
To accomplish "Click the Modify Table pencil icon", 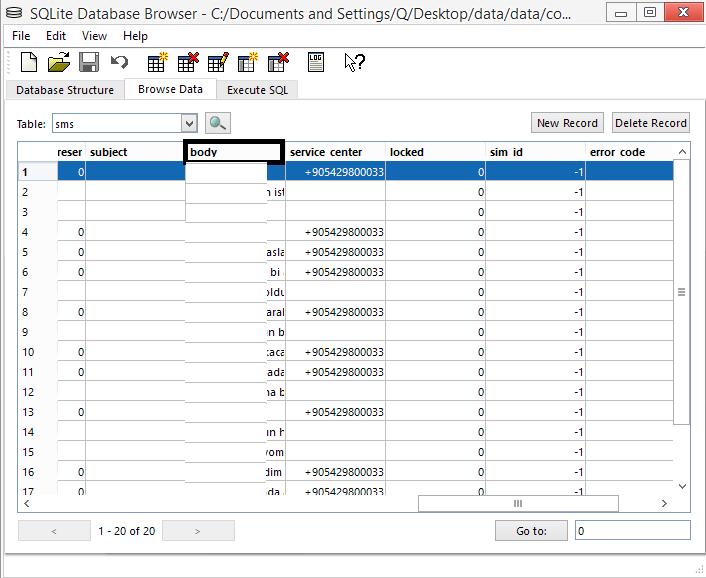I will point(217,63).
